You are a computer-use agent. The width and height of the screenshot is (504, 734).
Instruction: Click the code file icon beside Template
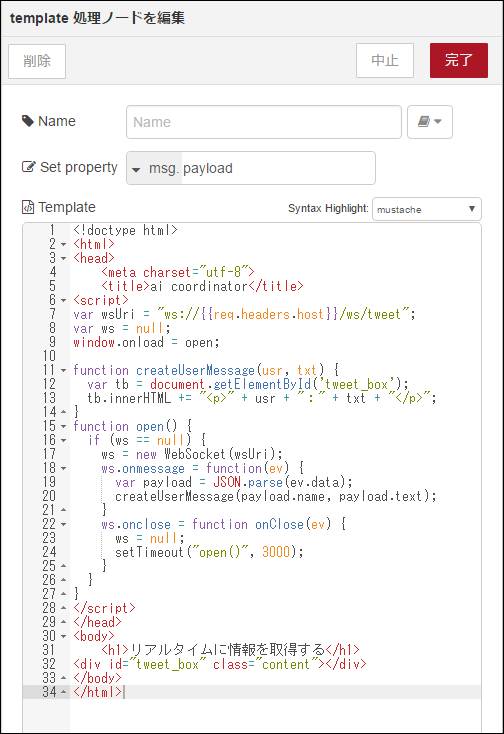pyautogui.click(x=28, y=207)
